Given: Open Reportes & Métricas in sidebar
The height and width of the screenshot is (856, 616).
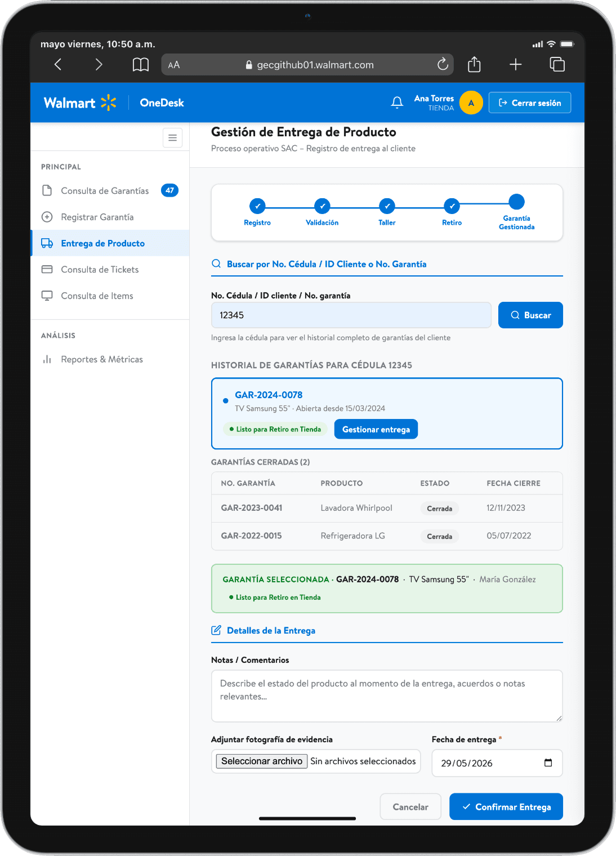Looking at the screenshot, I should click(110, 359).
